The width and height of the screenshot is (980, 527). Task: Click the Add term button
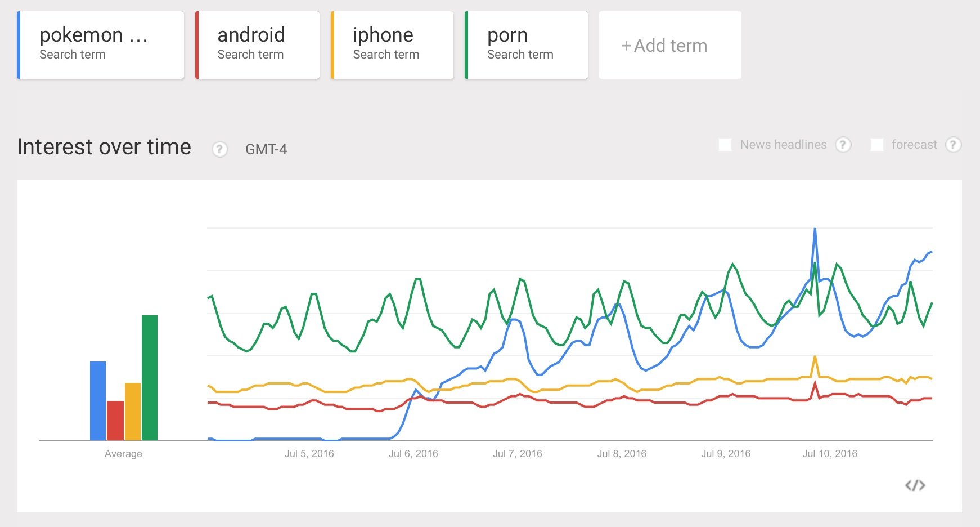coord(670,45)
